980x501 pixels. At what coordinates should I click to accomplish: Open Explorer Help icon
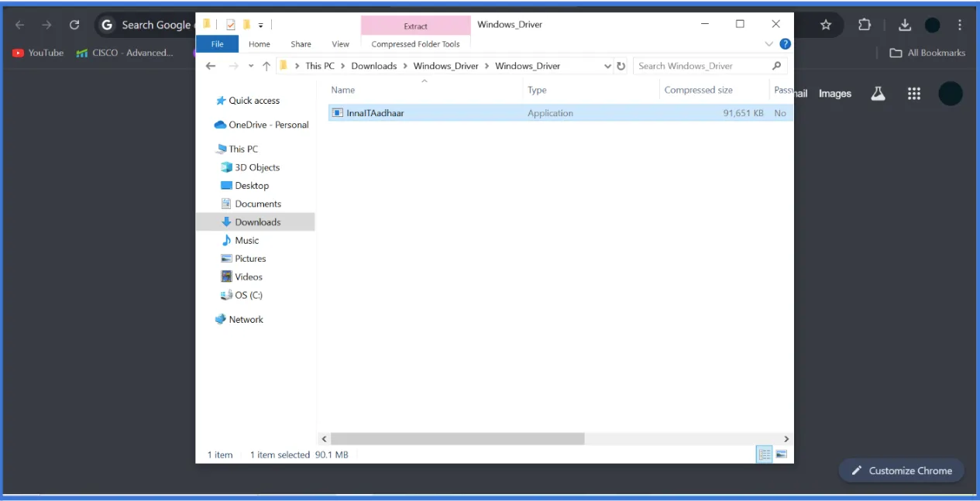(785, 44)
